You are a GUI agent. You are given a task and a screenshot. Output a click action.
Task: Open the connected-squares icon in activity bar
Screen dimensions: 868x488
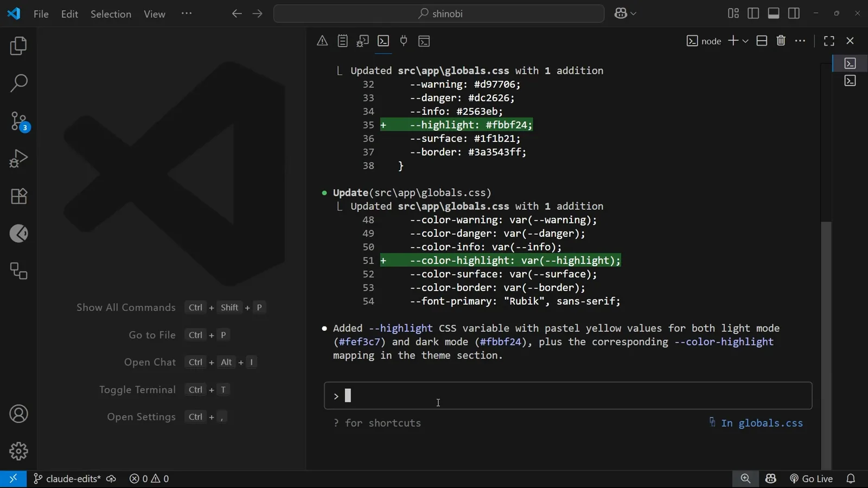coord(18,271)
